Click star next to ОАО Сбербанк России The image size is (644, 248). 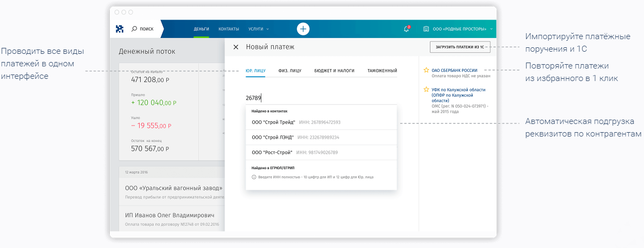426,70
